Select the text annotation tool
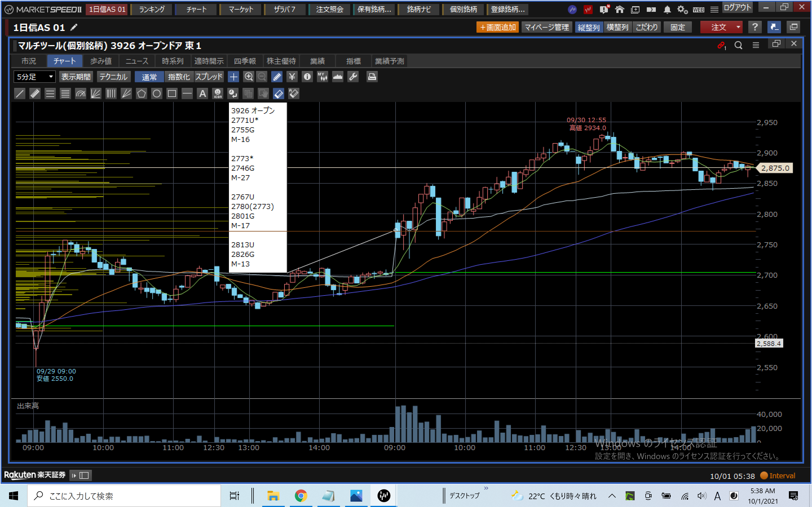The height and width of the screenshot is (507, 812). (x=203, y=94)
